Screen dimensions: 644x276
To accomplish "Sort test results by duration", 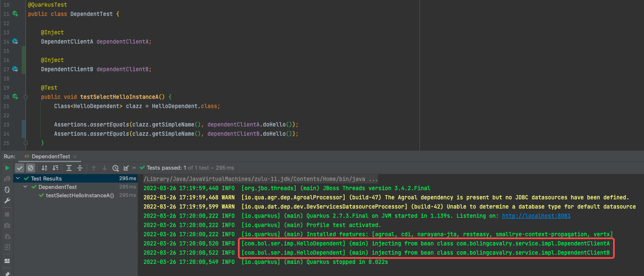I will 55,168.
